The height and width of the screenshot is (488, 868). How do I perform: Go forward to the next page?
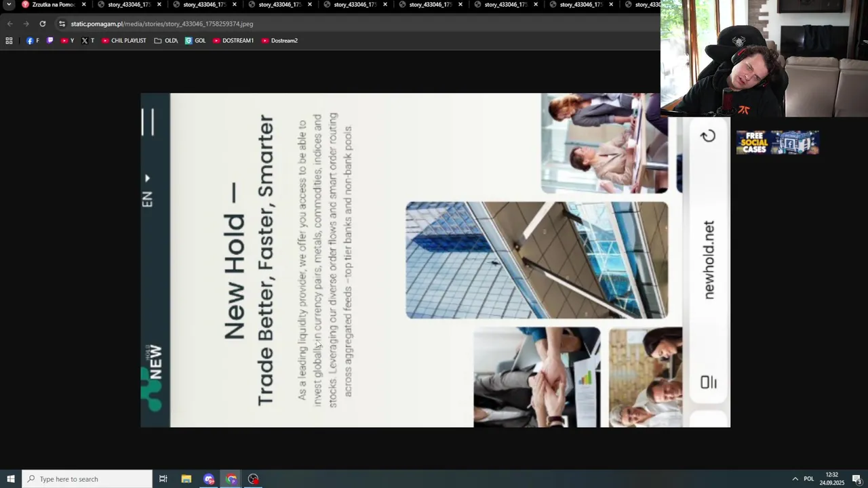point(26,24)
